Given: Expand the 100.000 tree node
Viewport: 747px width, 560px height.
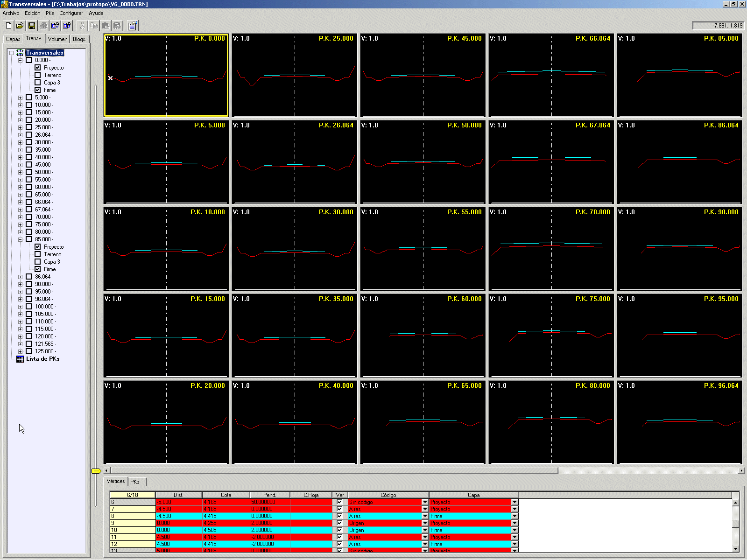Looking at the screenshot, I should pos(21,307).
